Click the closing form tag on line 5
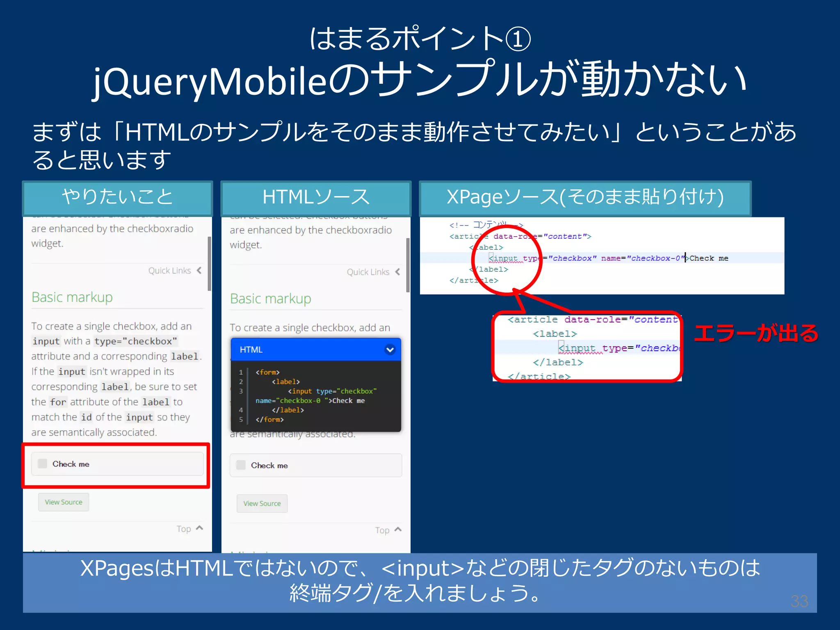 click(269, 419)
